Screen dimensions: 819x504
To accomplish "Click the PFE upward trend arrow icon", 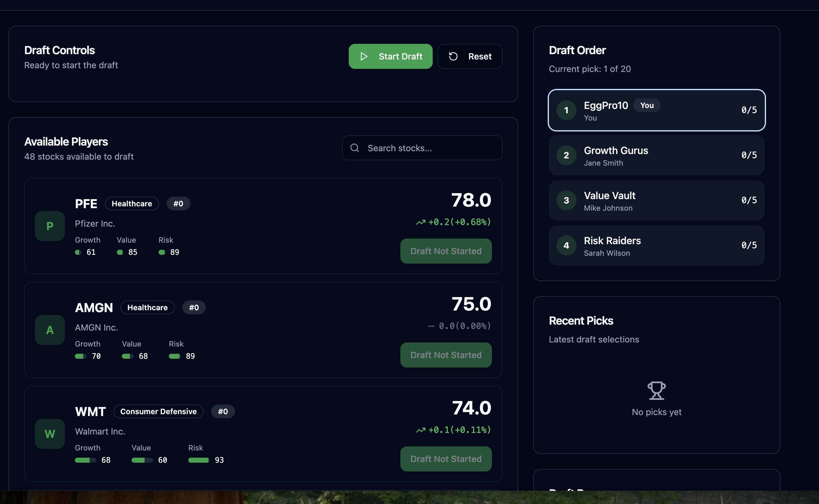I will [421, 222].
